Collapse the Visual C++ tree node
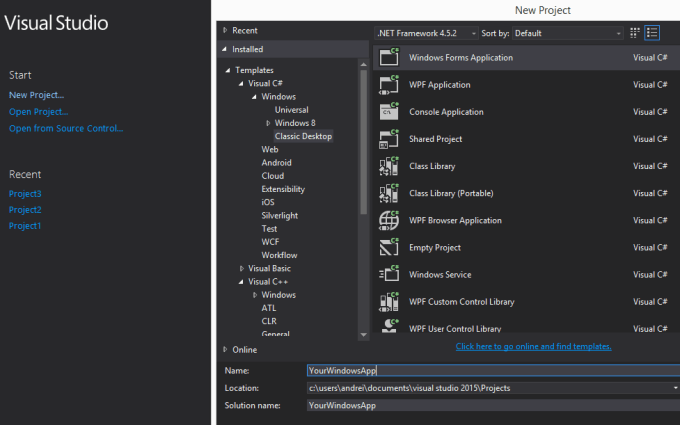Image resolution: width=680 pixels, height=425 pixels. tap(241, 282)
